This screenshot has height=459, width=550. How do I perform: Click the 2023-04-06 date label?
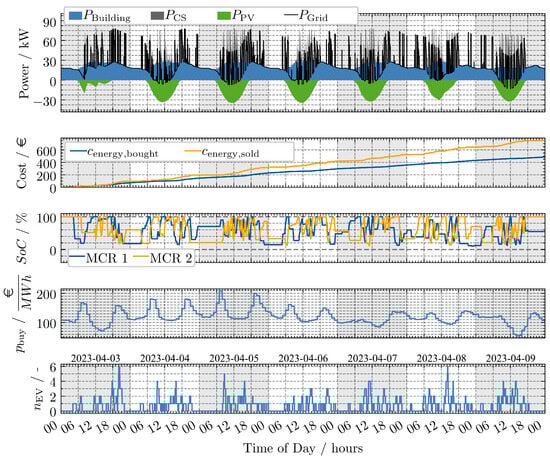pos(303,358)
